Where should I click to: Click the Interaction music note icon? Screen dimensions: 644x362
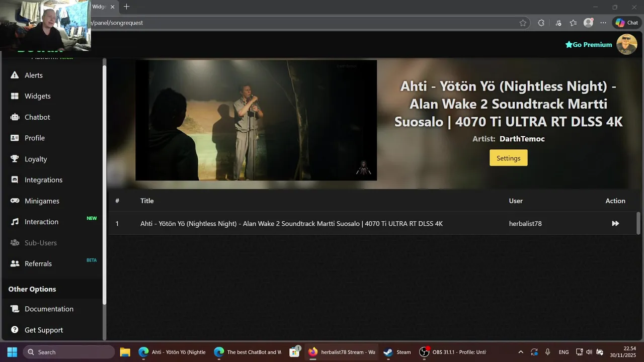(15, 222)
